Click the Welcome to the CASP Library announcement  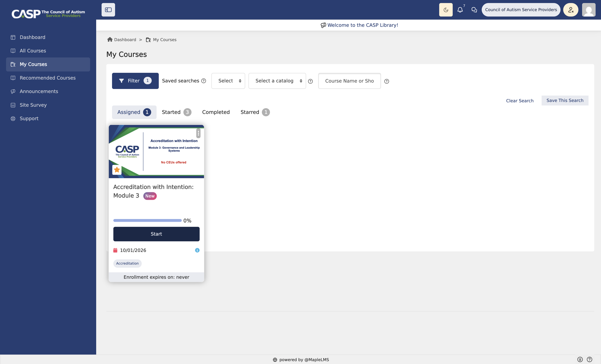point(359,25)
